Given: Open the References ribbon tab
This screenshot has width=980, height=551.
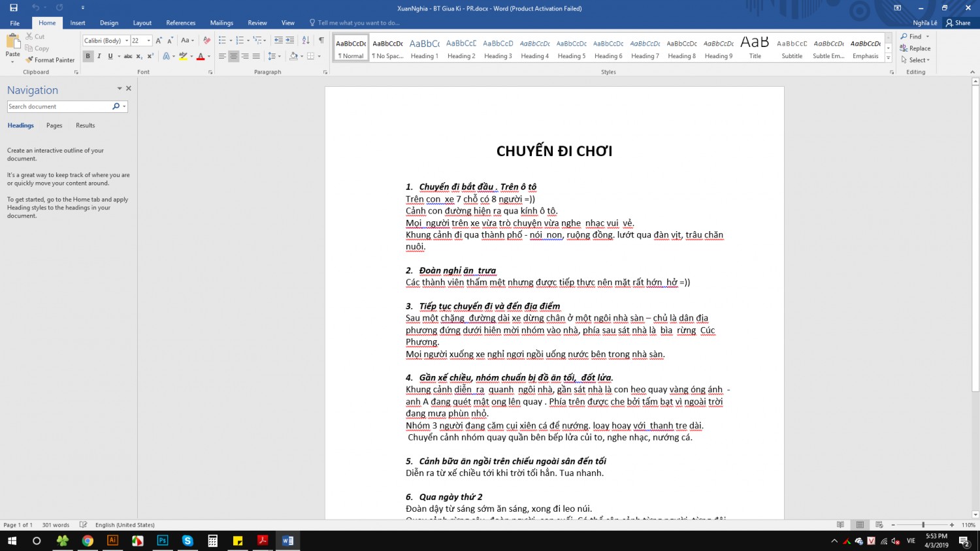Looking at the screenshot, I should click(181, 23).
